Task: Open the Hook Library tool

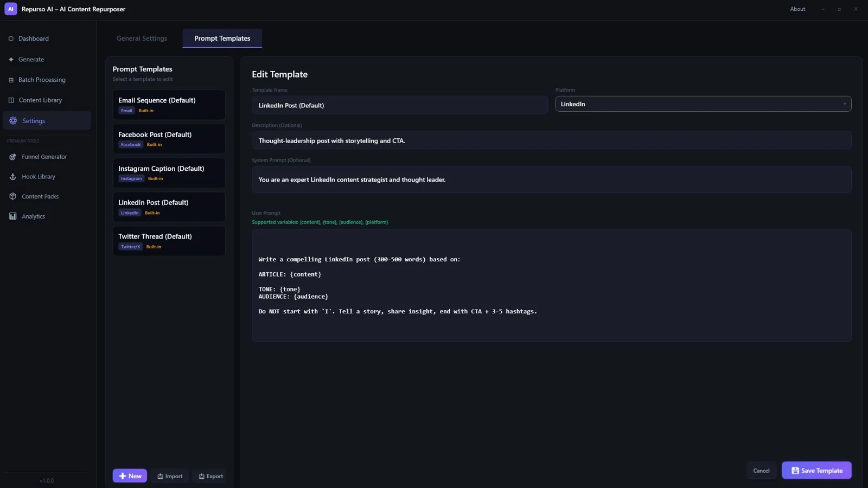Action: pos(47,177)
